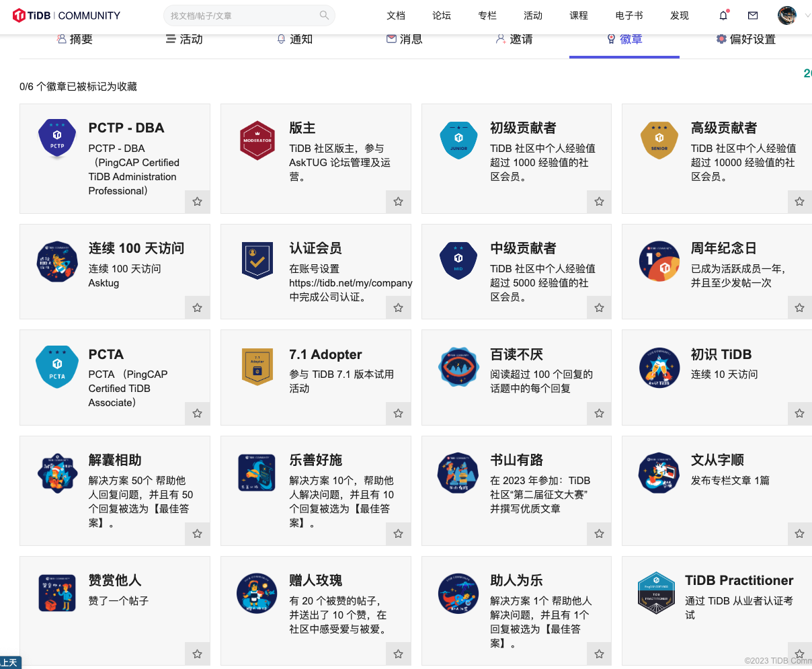The width and height of the screenshot is (812, 669).
Task: Open 专栏 in the top navigation
Action: pos(487,15)
